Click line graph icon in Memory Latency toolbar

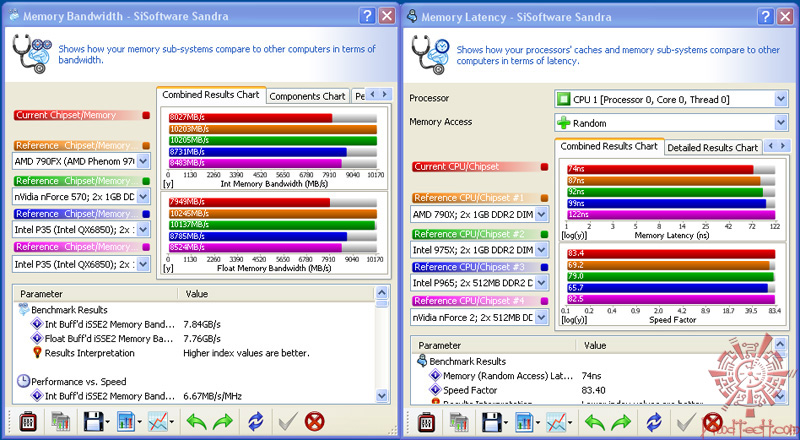[557, 423]
